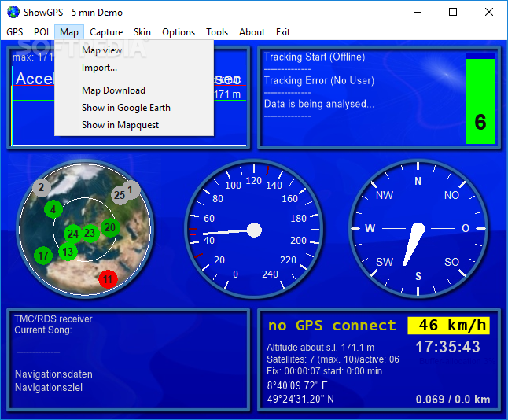The height and width of the screenshot is (420, 508).
Task: Close the ShowGPS window
Action: tap(489, 13)
